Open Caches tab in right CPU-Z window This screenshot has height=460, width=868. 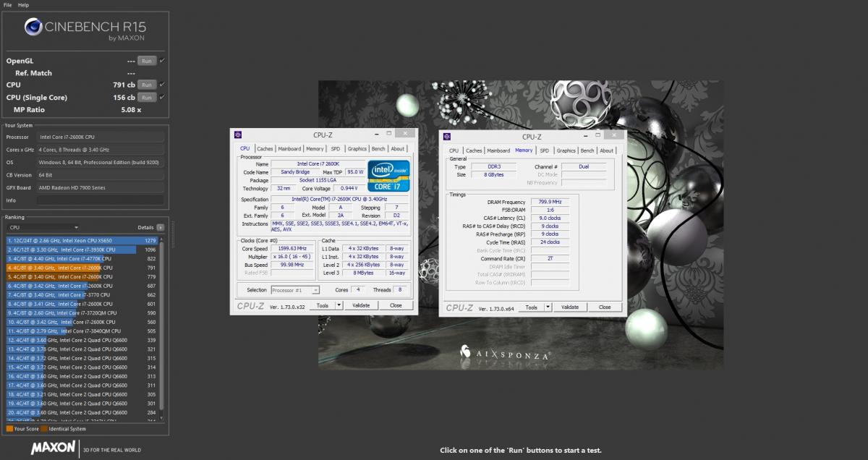click(474, 150)
